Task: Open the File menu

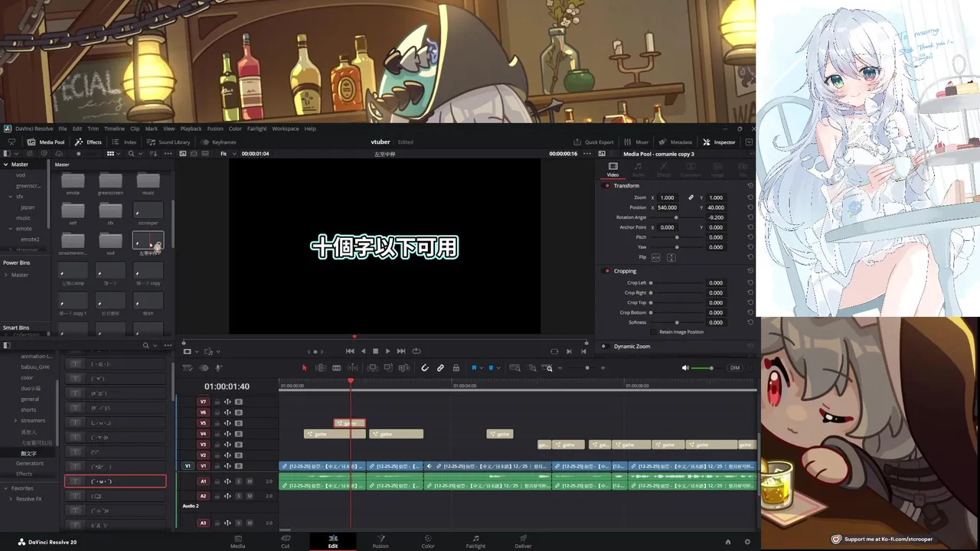Action: (x=63, y=129)
